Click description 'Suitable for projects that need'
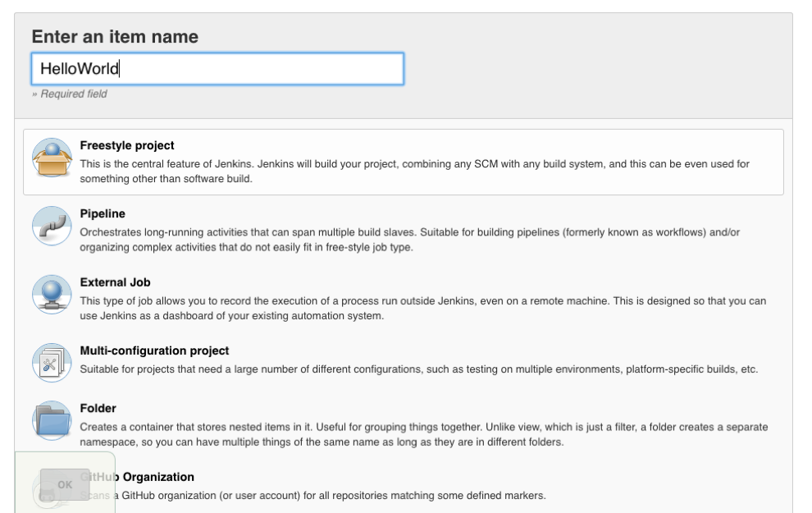The width and height of the screenshot is (812, 513). click(418, 369)
